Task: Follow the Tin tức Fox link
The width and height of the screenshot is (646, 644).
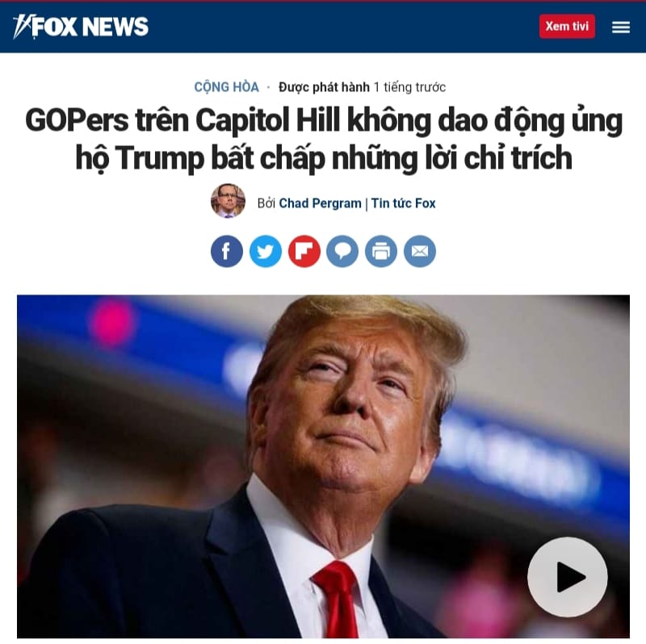Action: (403, 203)
